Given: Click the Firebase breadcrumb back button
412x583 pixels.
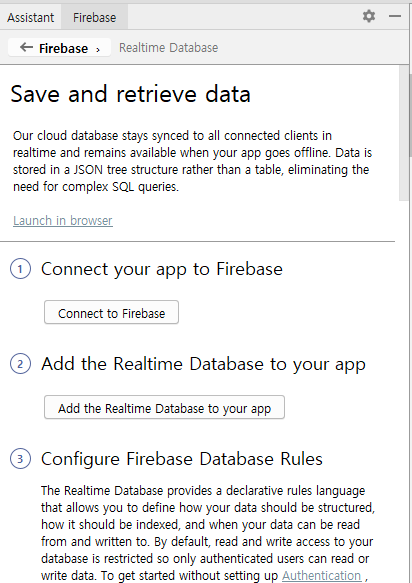Looking at the screenshot, I should coord(59,48).
